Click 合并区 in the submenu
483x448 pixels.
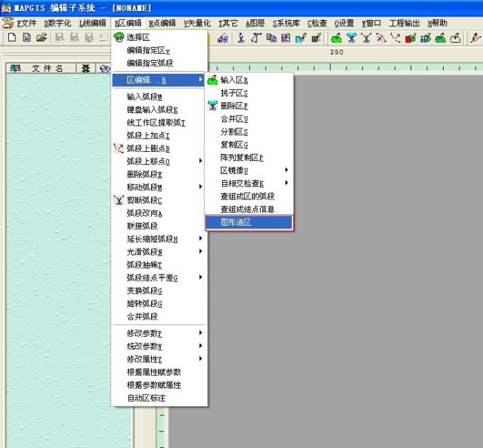(234, 119)
